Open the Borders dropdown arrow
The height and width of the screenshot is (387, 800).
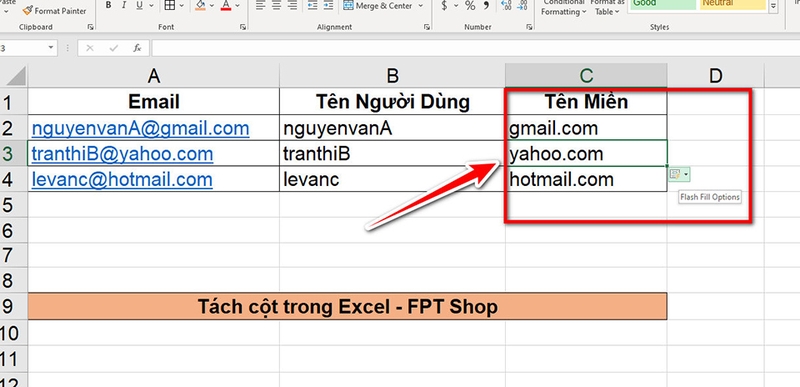tap(182, 6)
